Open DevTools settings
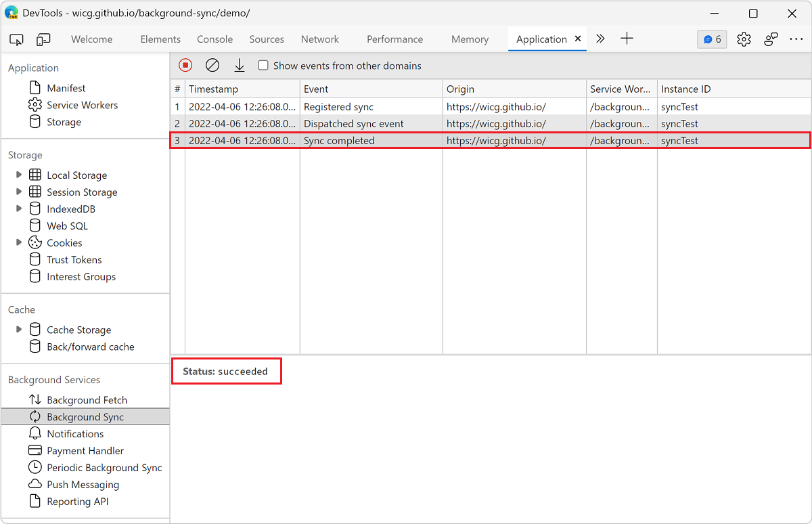 click(744, 39)
